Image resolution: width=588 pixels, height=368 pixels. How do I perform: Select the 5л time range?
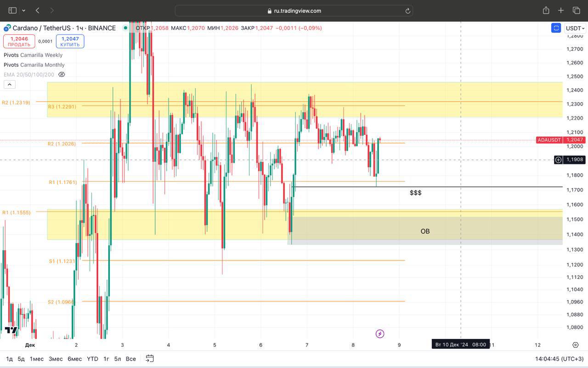pos(118,359)
